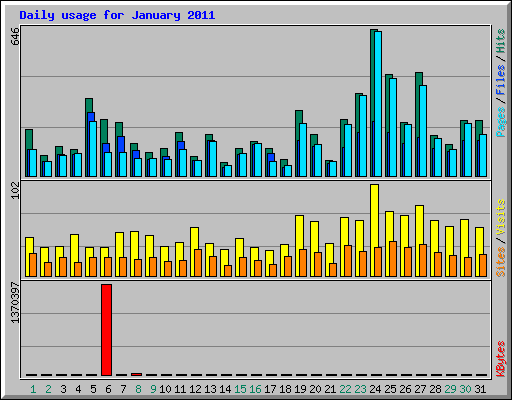Image resolution: width=512 pixels, height=400 pixels.
Task: Click the day 3 axis label
Action: (63, 389)
